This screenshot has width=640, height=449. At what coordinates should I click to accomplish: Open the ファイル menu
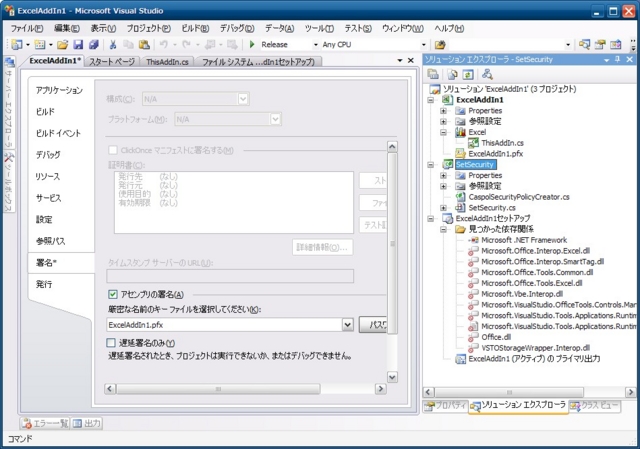pyautogui.click(x=27, y=28)
